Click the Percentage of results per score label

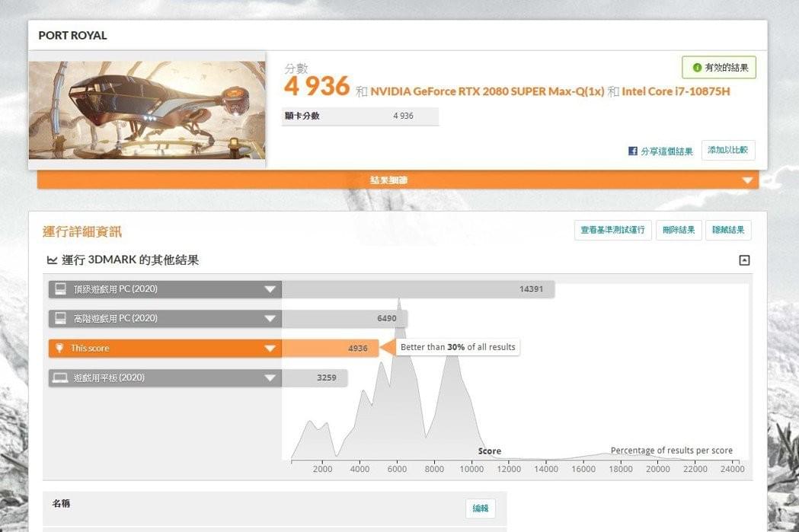tap(672, 451)
